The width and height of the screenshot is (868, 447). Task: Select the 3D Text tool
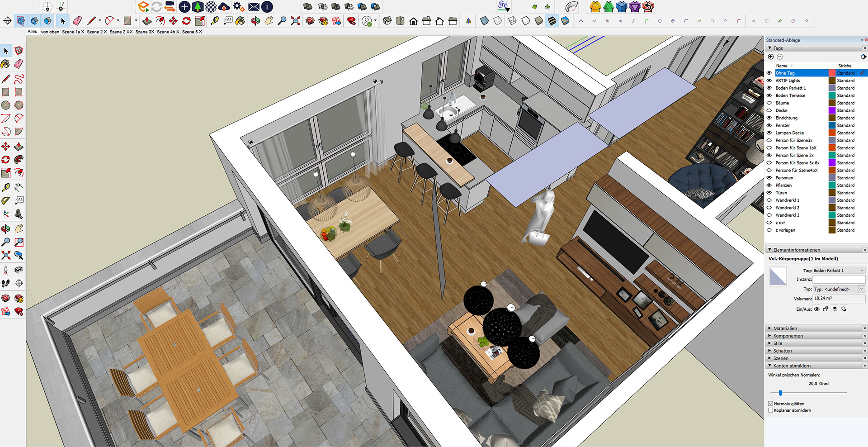(19, 214)
